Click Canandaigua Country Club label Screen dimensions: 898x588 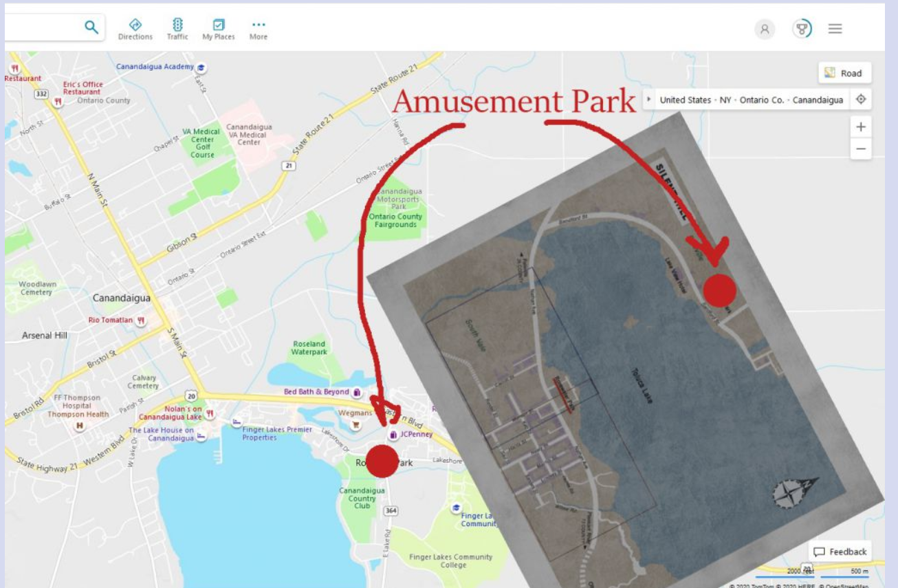click(362, 499)
